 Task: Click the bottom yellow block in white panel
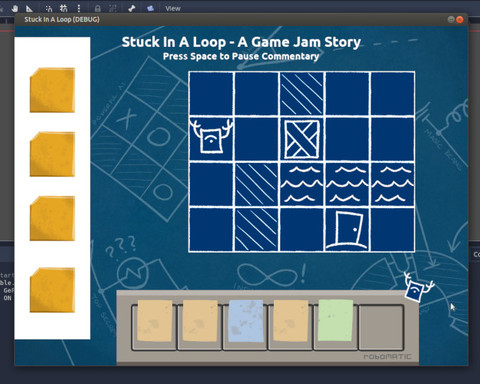[52, 290]
